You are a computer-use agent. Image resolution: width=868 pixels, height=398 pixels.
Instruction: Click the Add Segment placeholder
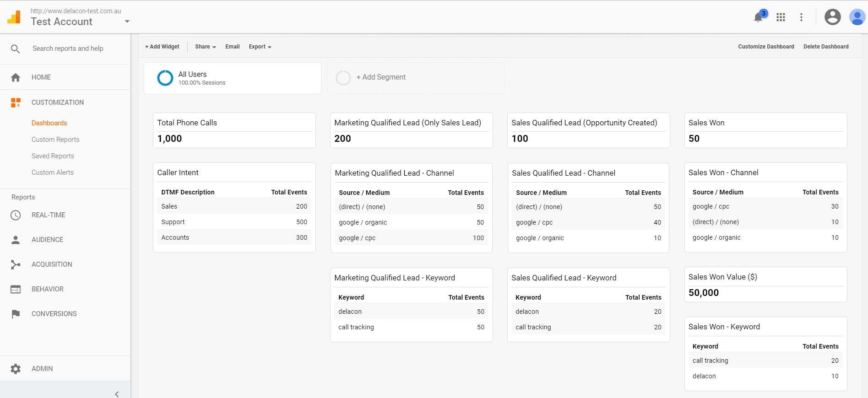[x=415, y=78]
